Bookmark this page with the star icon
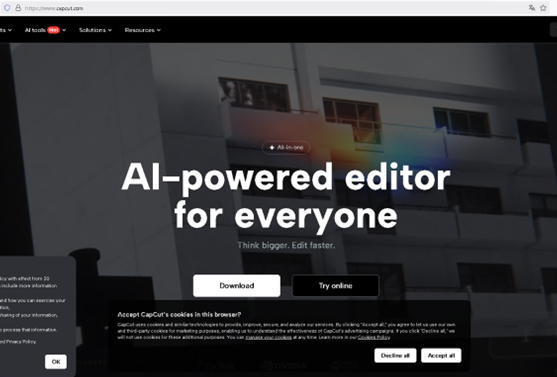 pyautogui.click(x=543, y=8)
